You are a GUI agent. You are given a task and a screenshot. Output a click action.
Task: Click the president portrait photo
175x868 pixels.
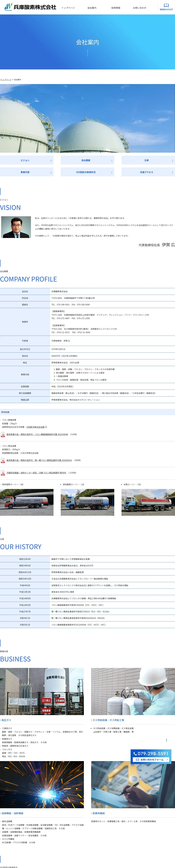[x=16, y=227]
